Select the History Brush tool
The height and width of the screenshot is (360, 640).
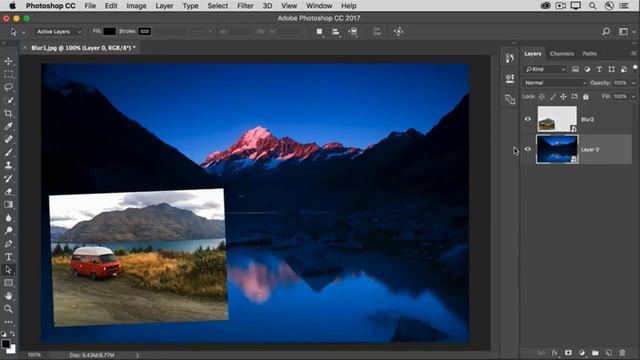tap(9, 178)
